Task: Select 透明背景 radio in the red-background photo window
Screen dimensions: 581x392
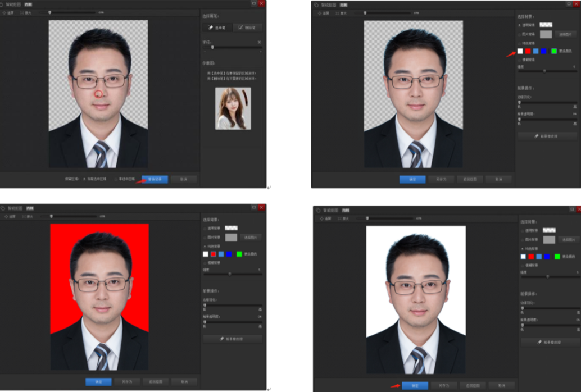Action: pyautogui.click(x=205, y=229)
